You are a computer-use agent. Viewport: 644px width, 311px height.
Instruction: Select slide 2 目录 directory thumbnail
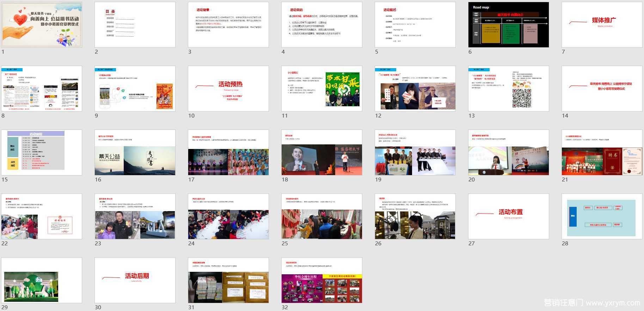(x=135, y=25)
